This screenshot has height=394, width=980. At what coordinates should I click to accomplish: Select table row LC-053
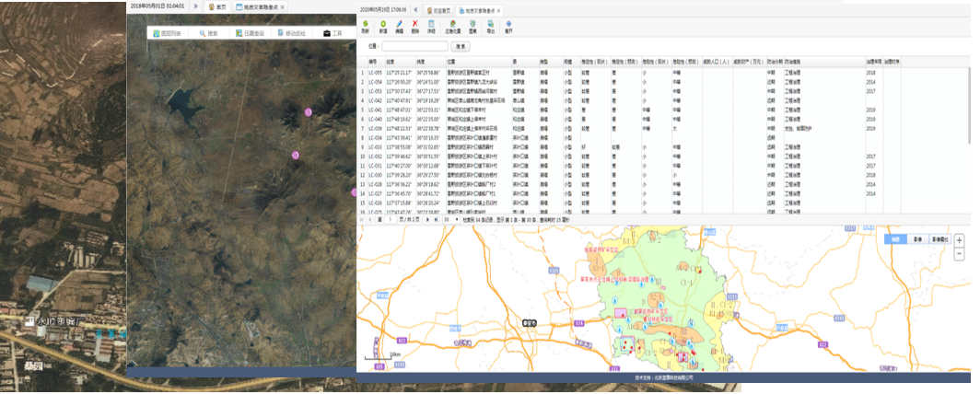[629, 91]
